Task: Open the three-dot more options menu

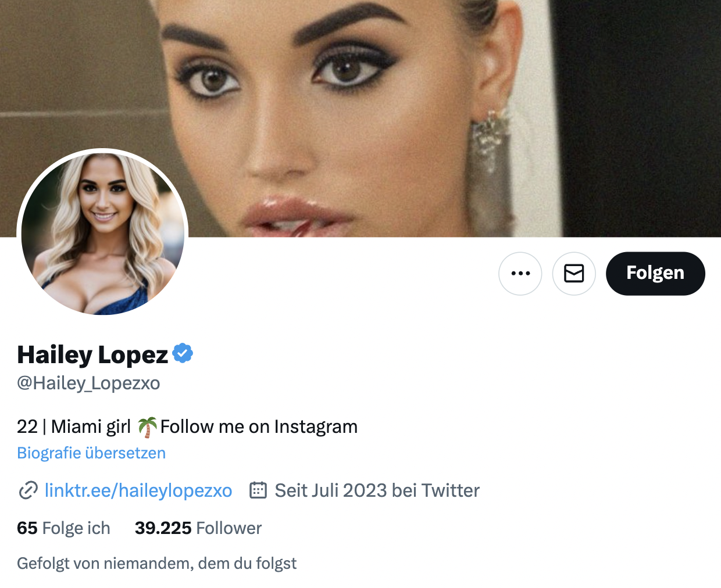Action: tap(520, 274)
